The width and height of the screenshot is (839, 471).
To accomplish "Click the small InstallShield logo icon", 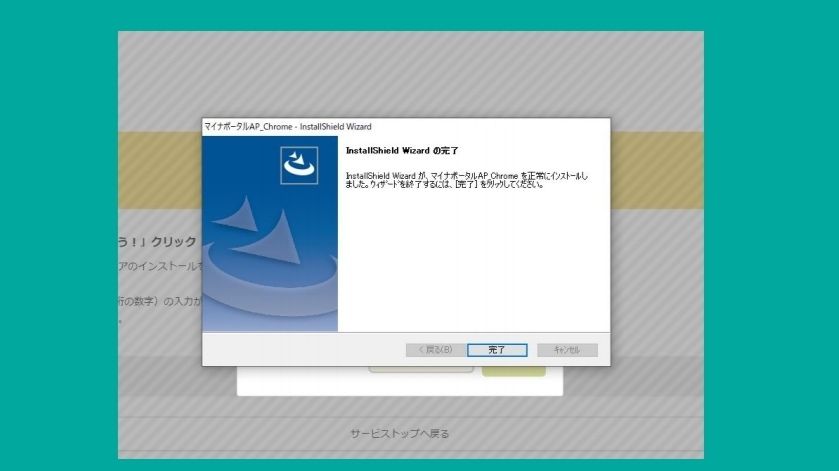I will click(299, 166).
